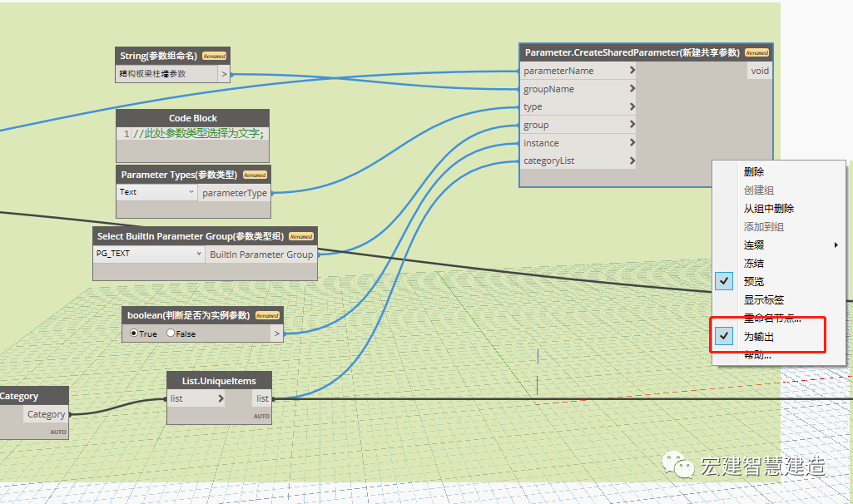The image size is (853, 504).
Task: Click the void output port
Action: [x=760, y=71]
